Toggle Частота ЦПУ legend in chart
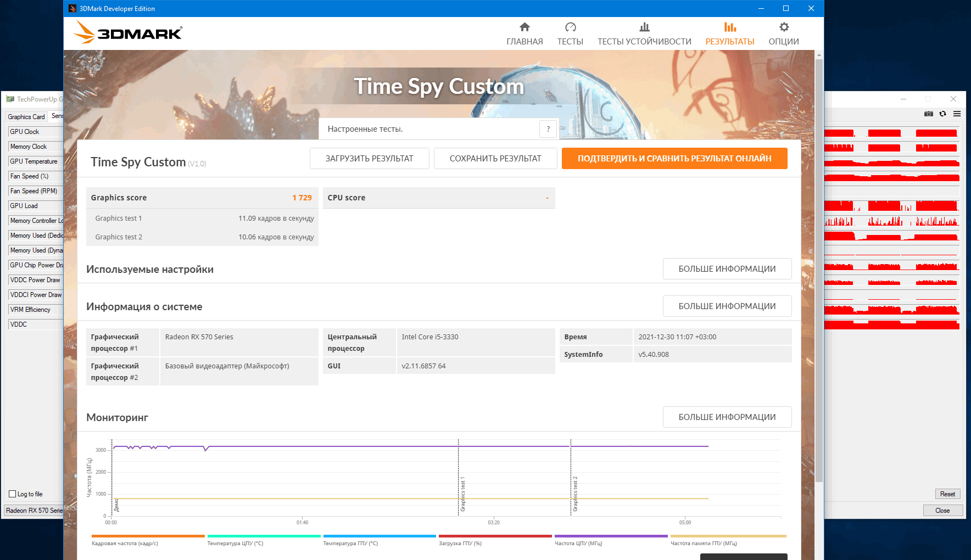The image size is (971, 560). pos(611,540)
